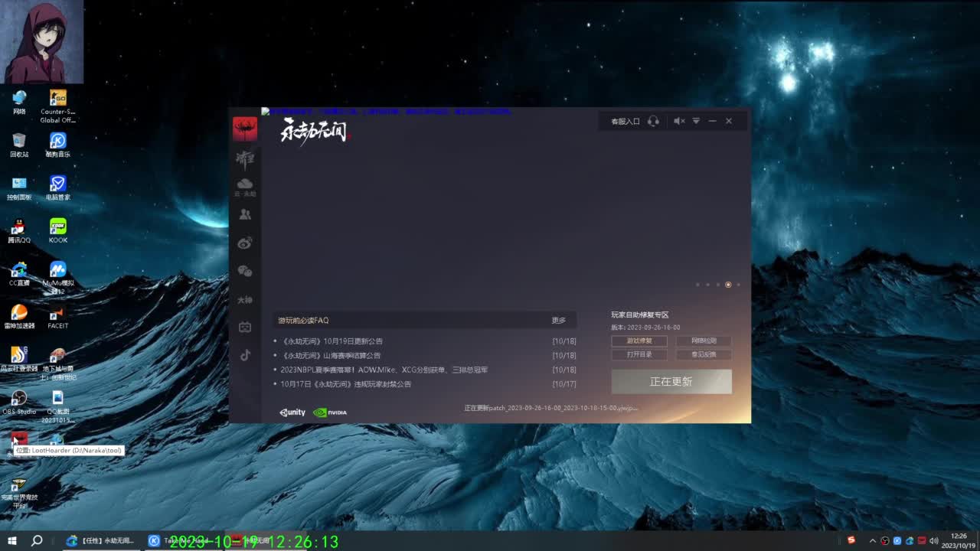Viewport: 980px width, 551px height.
Task: Select the 腾讯QQ desktop icon
Action: point(19,231)
